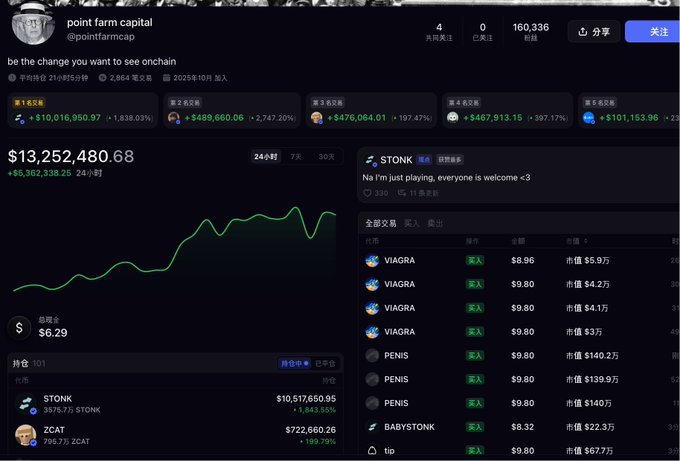680x461 pixels.
Task: Click the token icon in the +$476,064.01 trade card
Action: [317, 118]
